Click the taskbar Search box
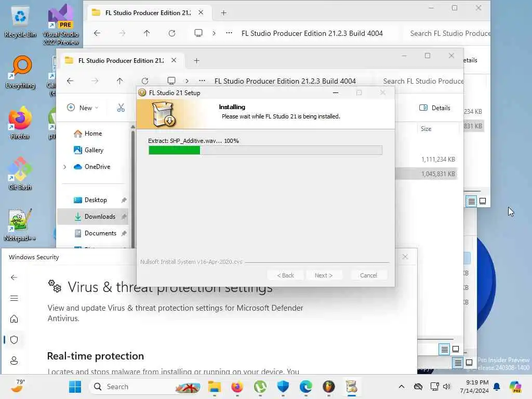Screen dimensions: 532x399 click(145, 387)
